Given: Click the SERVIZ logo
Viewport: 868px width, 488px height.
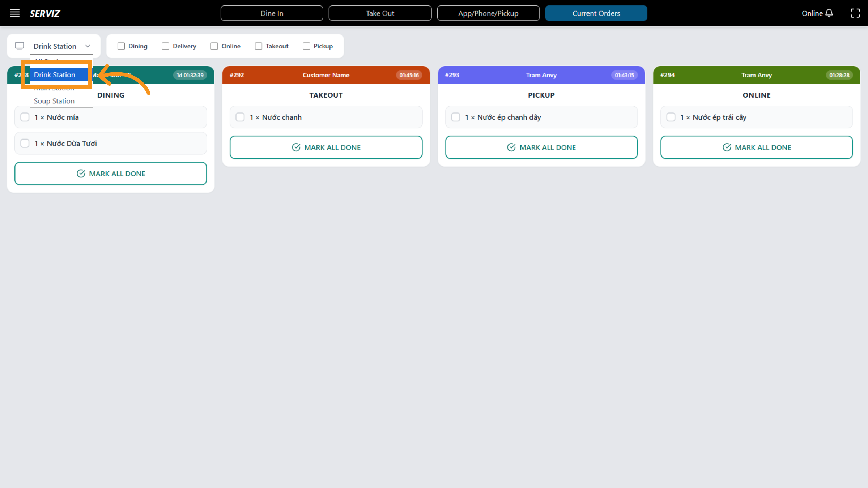Looking at the screenshot, I should pyautogui.click(x=44, y=13).
